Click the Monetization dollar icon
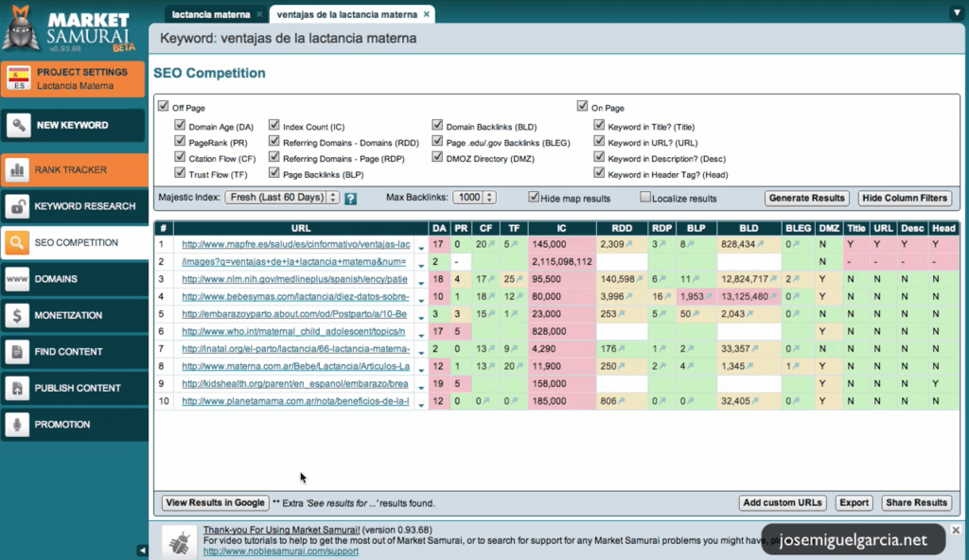The image size is (969, 560). [17, 315]
